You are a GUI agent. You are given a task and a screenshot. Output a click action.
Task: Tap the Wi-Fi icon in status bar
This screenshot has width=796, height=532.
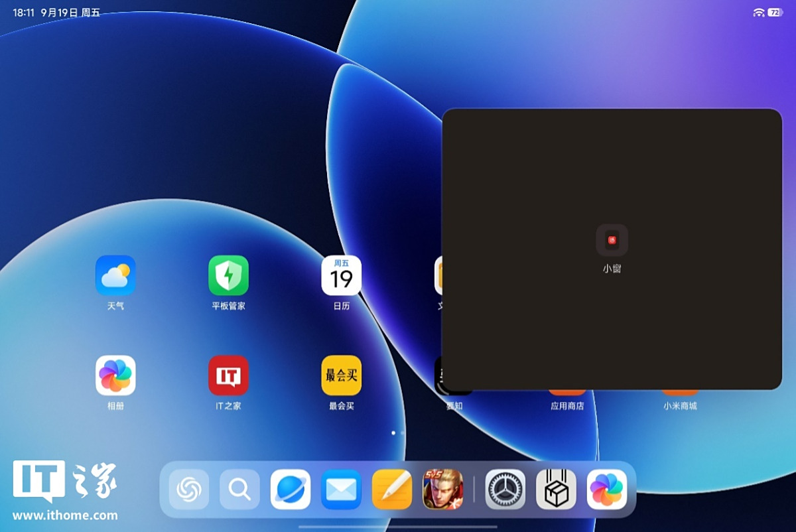(x=759, y=13)
